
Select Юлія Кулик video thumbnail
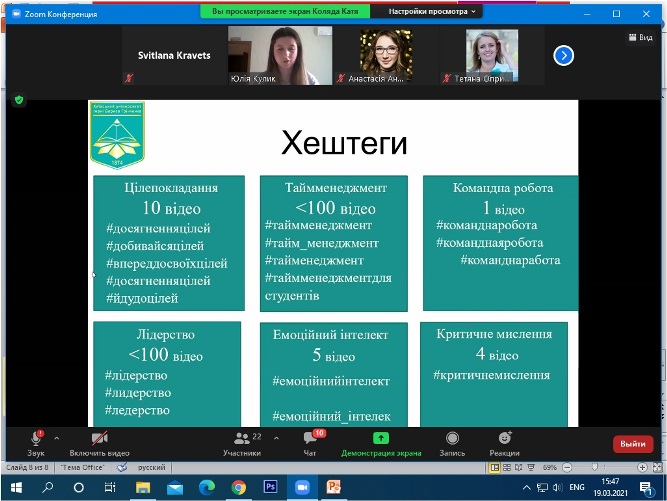click(280, 55)
